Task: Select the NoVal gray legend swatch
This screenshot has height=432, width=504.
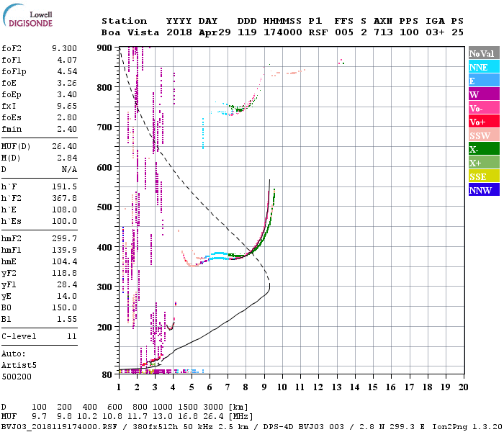Action: point(484,53)
